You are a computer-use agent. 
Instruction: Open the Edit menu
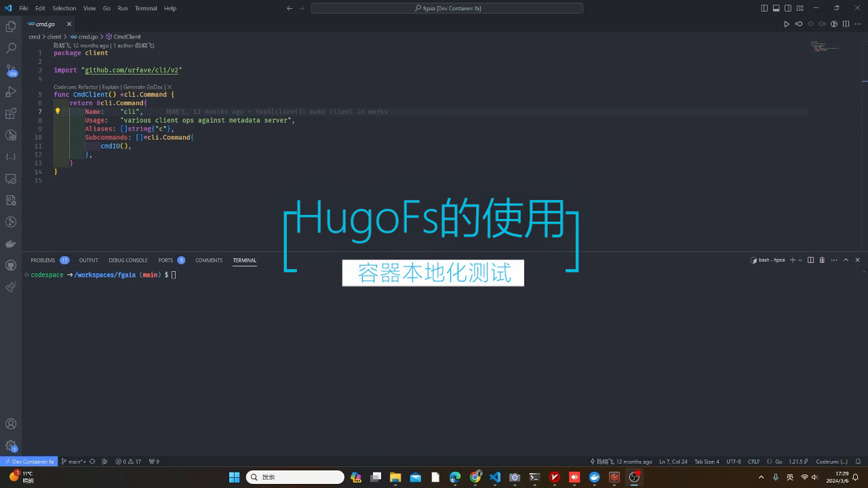40,8
